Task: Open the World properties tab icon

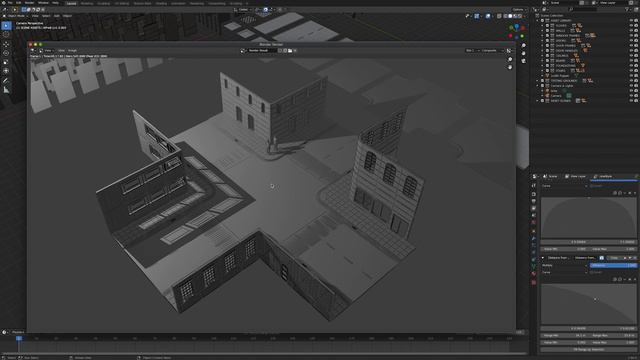Action: click(x=533, y=222)
